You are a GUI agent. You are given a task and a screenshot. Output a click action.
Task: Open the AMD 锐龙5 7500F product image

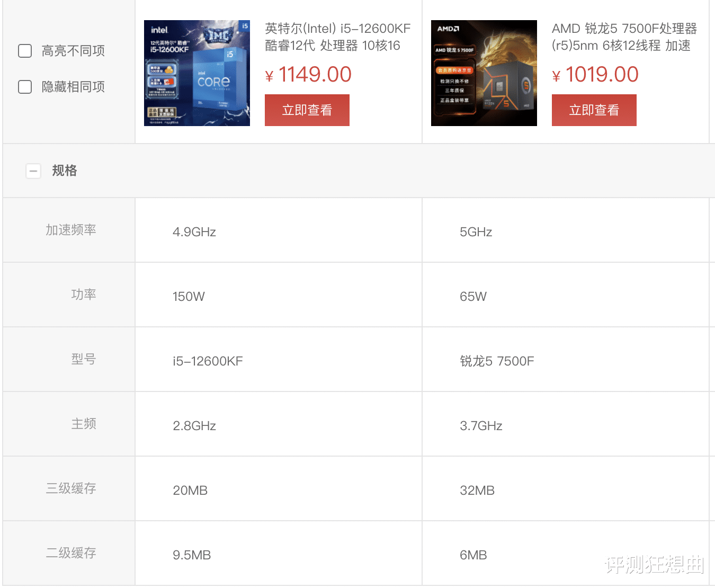pos(484,73)
